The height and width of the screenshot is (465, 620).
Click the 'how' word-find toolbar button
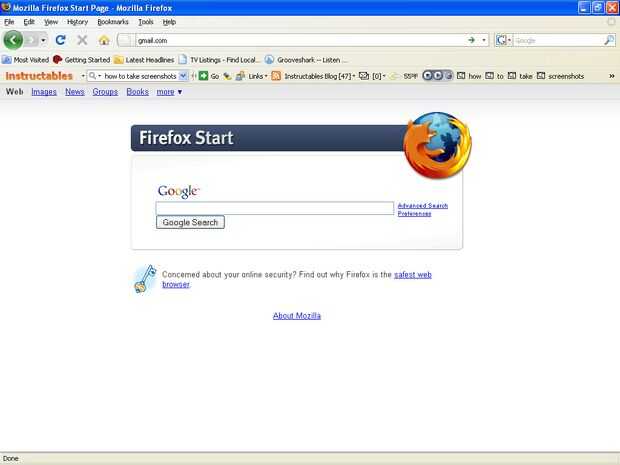469,76
